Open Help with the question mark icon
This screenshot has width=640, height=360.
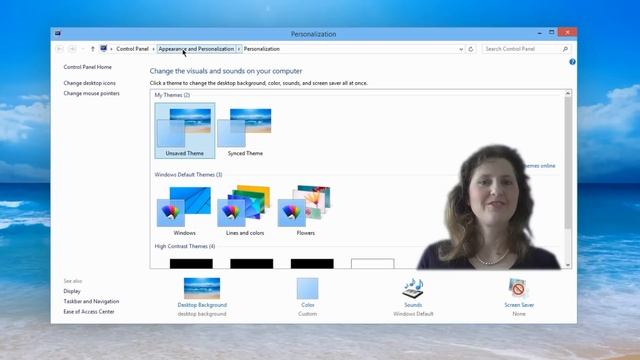pyautogui.click(x=572, y=62)
